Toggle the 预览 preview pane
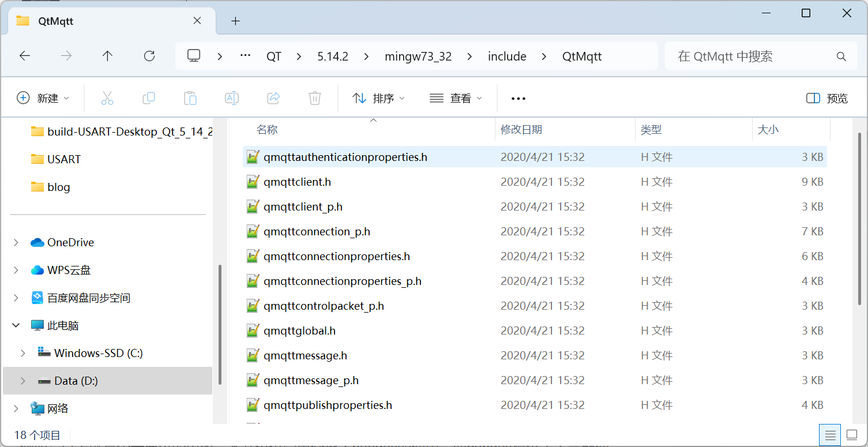This screenshot has height=447, width=868. click(x=827, y=99)
